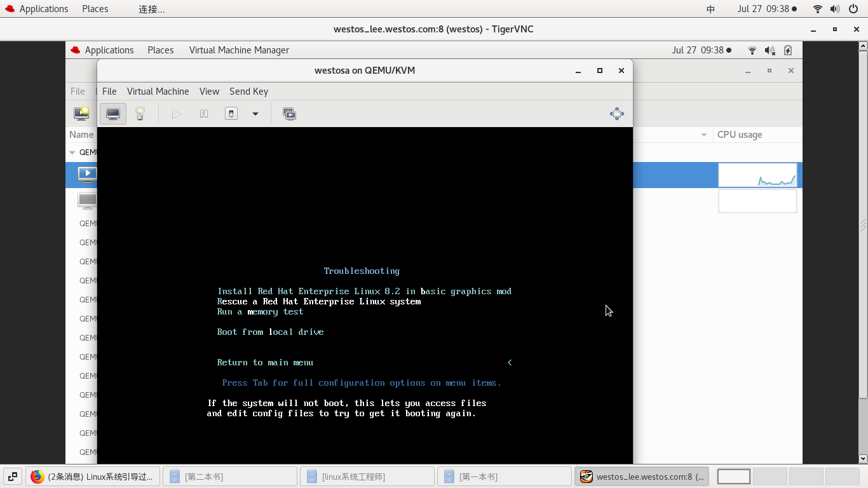Open the Virtual Machine menu

point(158,91)
